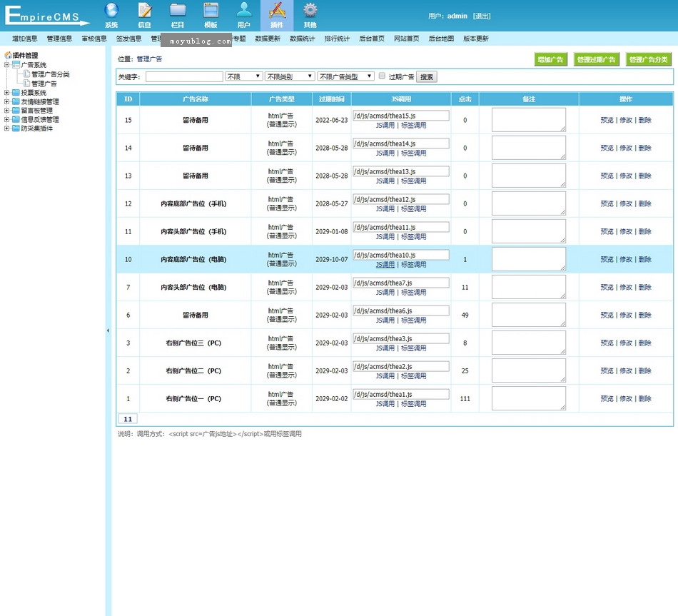Viewport: 678px width, 616px height.
Task: Focus the 关键字 keyword input field
Action: click(184, 76)
